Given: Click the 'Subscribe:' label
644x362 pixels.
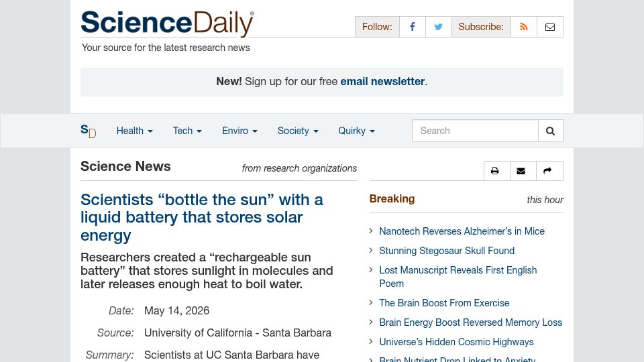Looking at the screenshot, I should pos(481,27).
